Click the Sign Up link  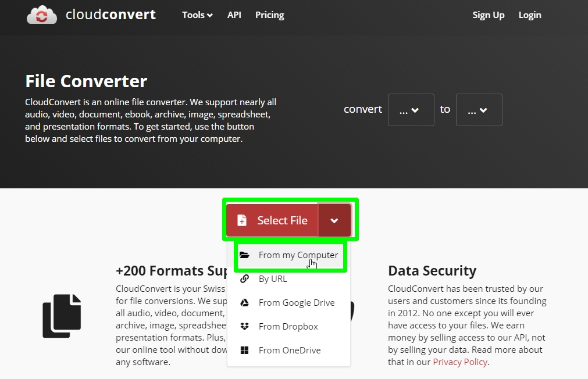coord(488,15)
